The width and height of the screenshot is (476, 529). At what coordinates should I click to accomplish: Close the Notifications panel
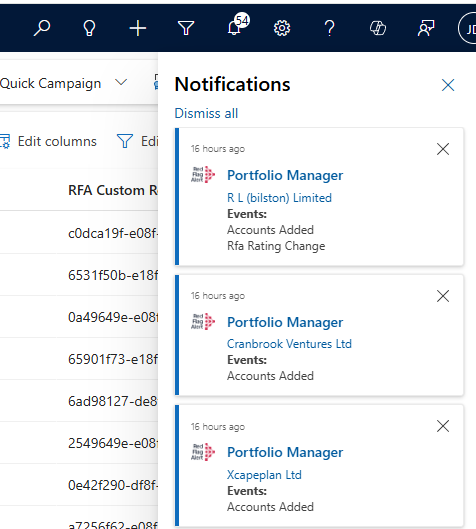pos(448,85)
